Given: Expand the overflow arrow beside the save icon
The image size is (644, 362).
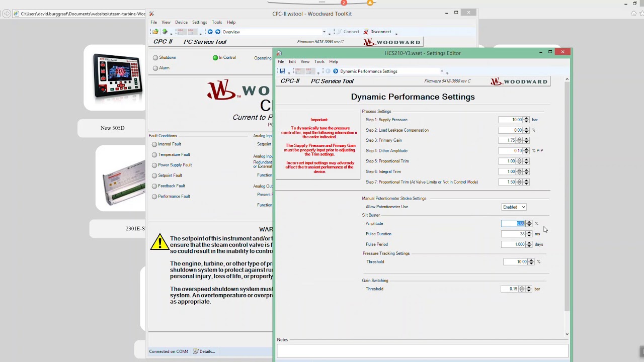Looking at the screenshot, I should pos(289,73).
